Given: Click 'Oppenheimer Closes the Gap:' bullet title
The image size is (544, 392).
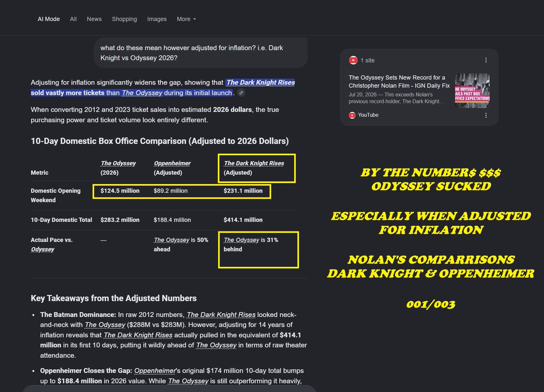Looking at the screenshot, I should pos(86,372).
